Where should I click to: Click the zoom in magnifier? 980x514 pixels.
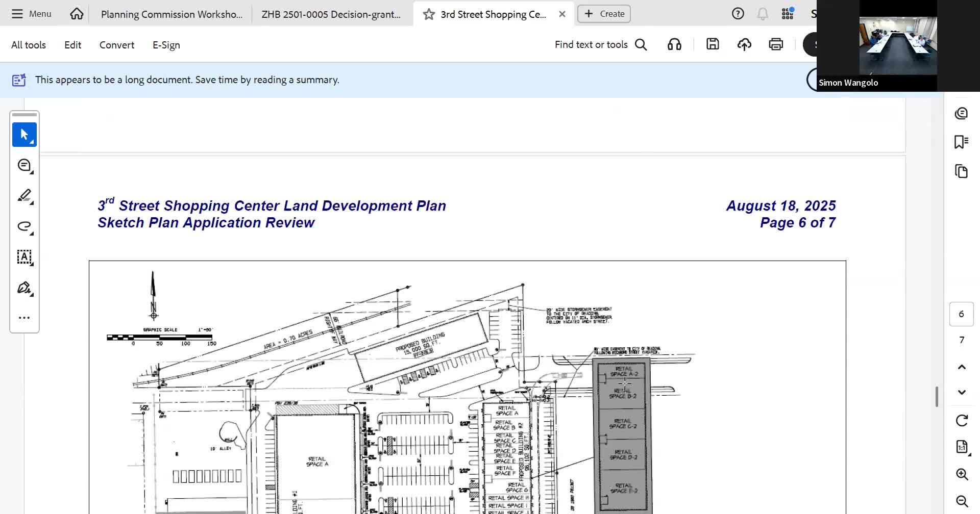[962, 474]
